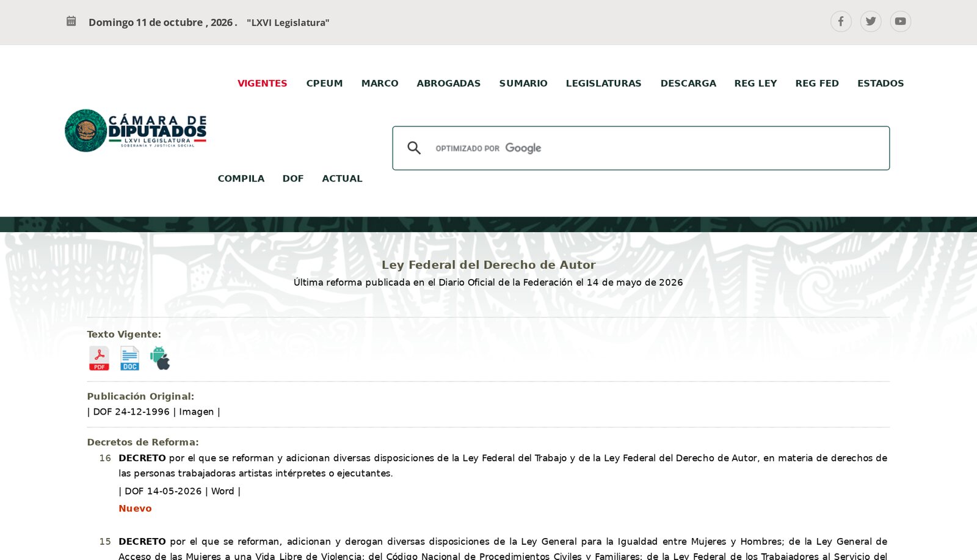Open the Facebook social icon
The image size is (977, 560).
tap(841, 21)
